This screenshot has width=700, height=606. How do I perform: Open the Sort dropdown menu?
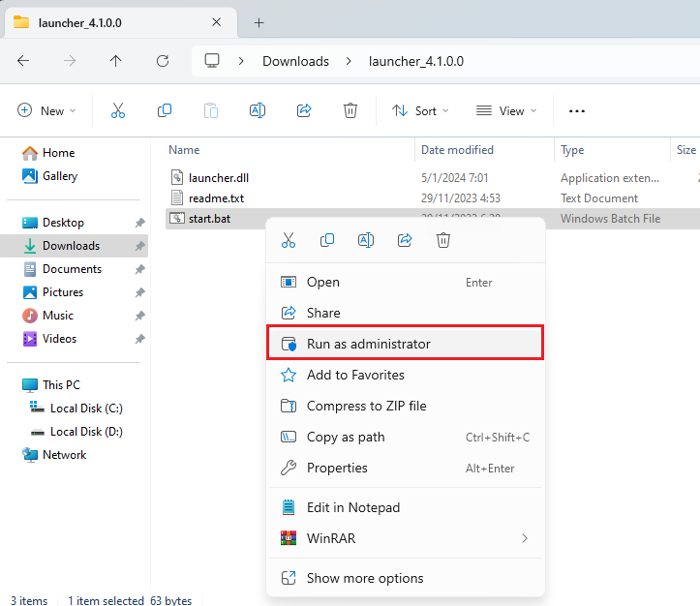coord(420,111)
